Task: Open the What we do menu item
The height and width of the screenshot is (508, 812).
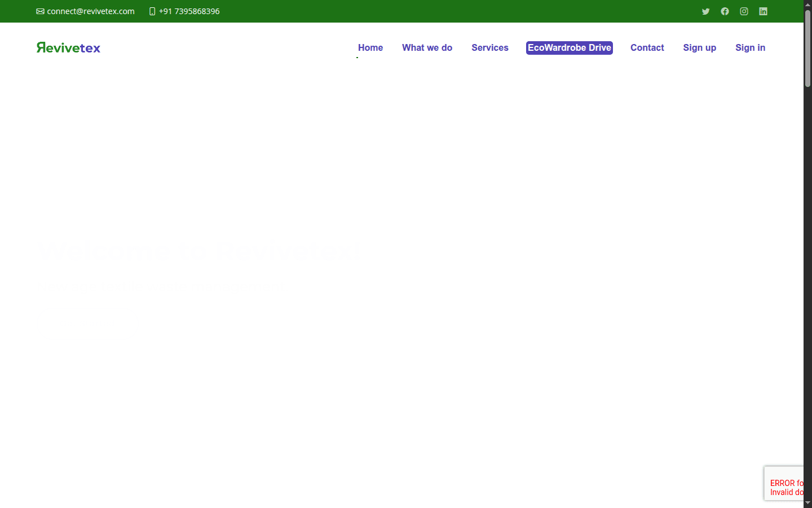Action: point(427,48)
